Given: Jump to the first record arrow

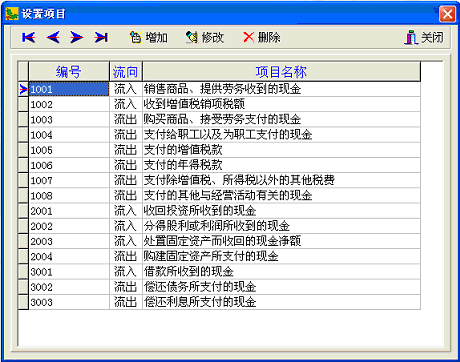Looking at the screenshot, I should pyautogui.click(x=29, y=37).
